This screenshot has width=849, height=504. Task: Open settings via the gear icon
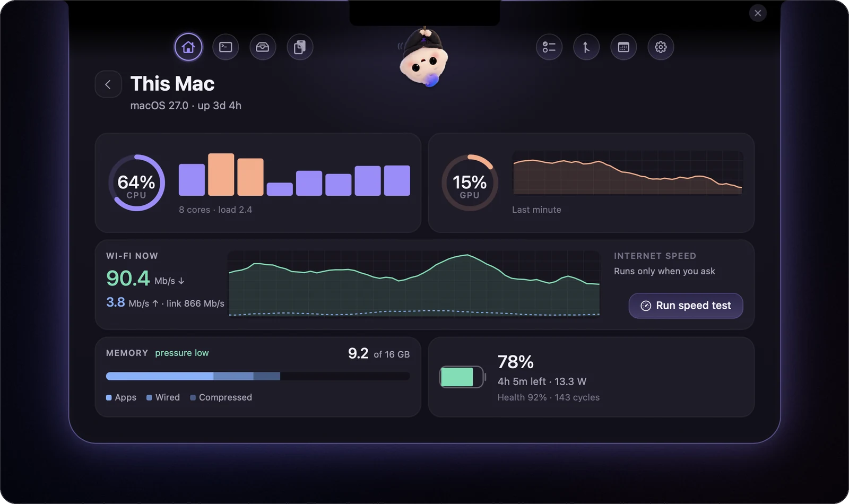click(661, 47)
